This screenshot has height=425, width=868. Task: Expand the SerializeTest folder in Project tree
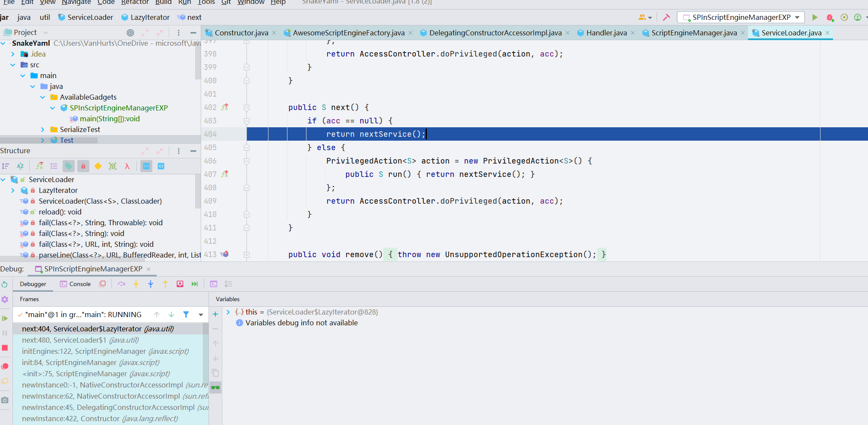pyautogui.click(x=42, y=129)
